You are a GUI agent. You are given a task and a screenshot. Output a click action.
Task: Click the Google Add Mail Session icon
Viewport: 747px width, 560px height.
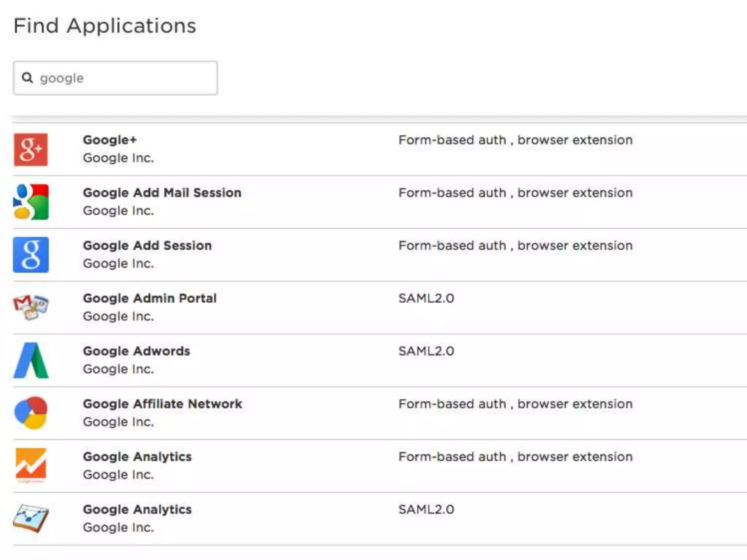31,202
